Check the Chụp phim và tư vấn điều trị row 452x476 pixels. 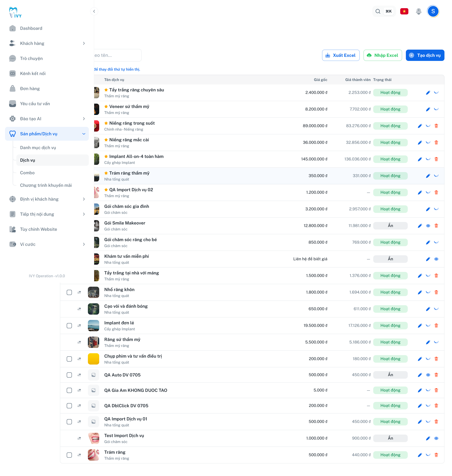(69, 359)
